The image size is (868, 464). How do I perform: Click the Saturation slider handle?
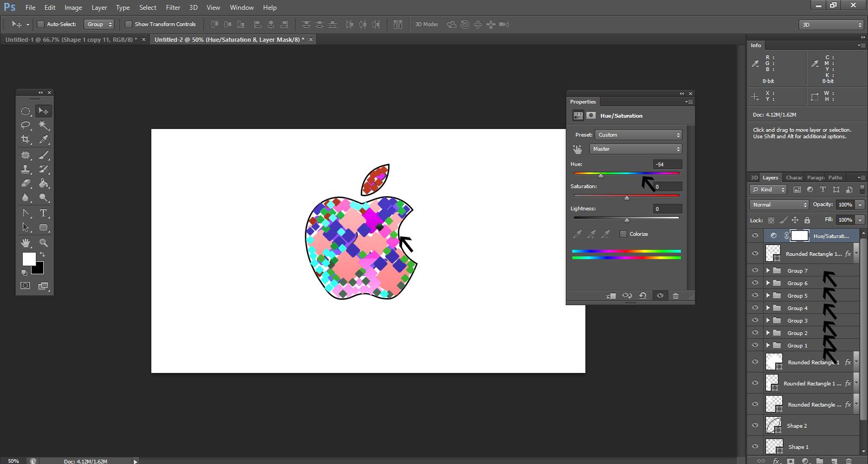(627, 198)
